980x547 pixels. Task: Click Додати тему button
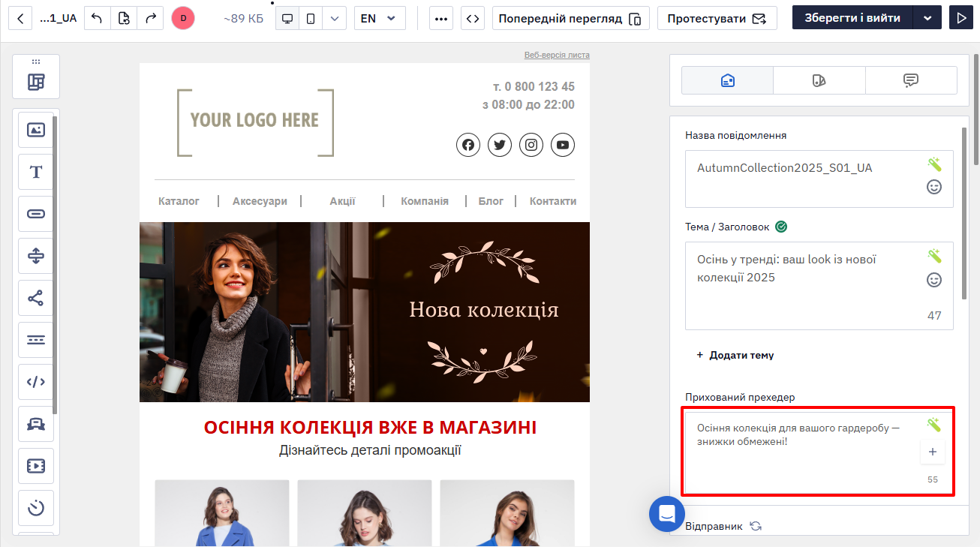735,355
